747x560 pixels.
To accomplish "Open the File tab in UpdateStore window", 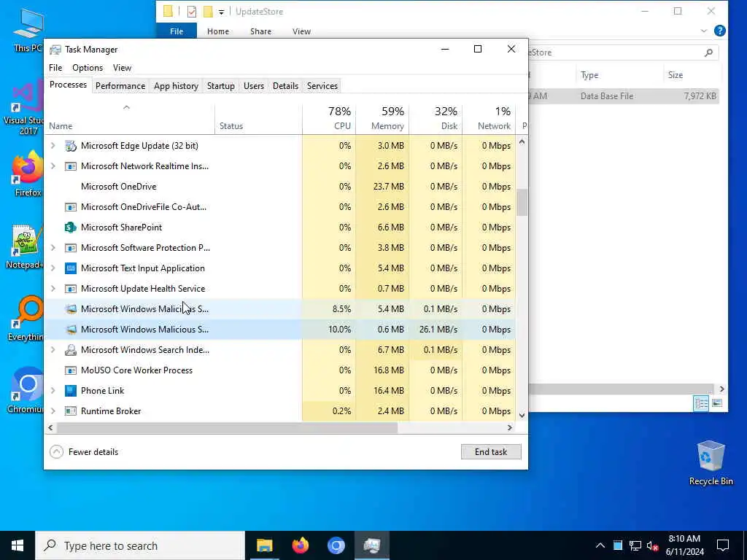I will 177,31.
